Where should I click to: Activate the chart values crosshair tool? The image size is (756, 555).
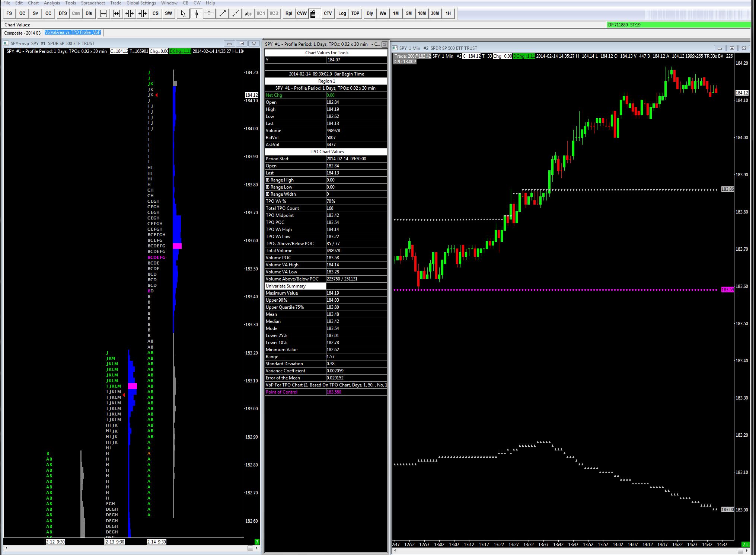(x=196, y=13)
